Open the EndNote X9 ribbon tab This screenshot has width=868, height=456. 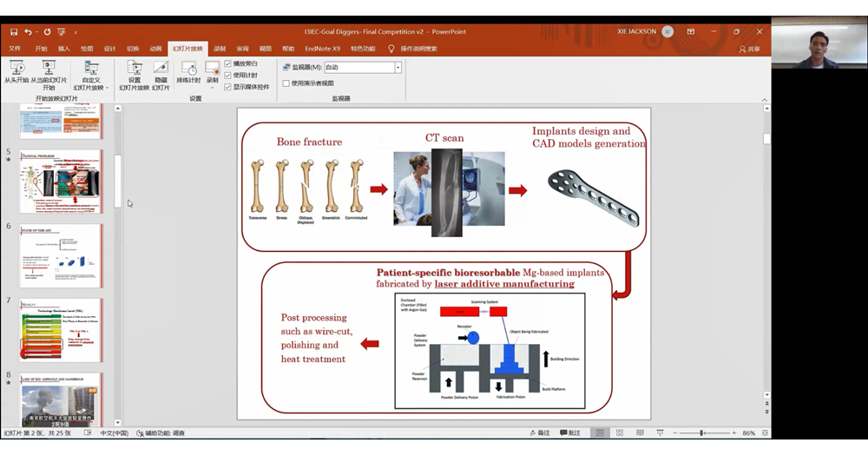tap(322, 49)
